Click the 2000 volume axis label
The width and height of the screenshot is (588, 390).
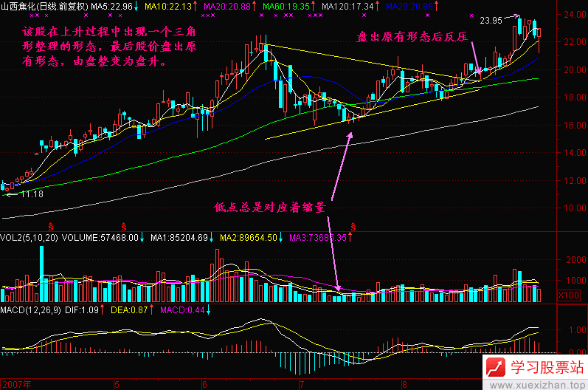(576, 260)
